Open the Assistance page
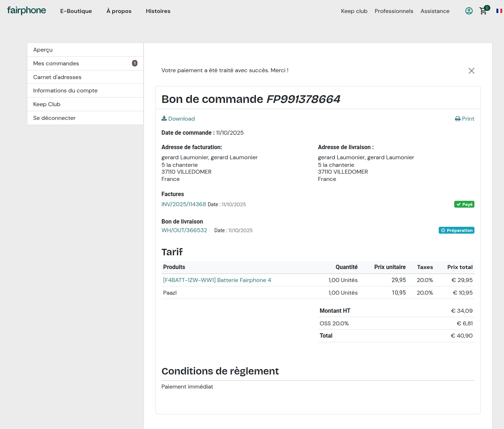The height and width of the screenshot is (429, 504). pyautogui.click(x=435, y=11)
